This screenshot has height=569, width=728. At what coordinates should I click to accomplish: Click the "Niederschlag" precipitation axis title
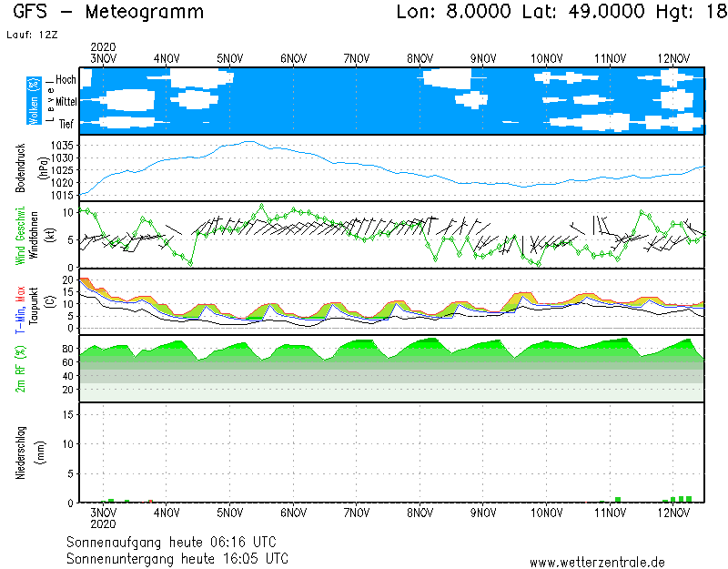20,452
